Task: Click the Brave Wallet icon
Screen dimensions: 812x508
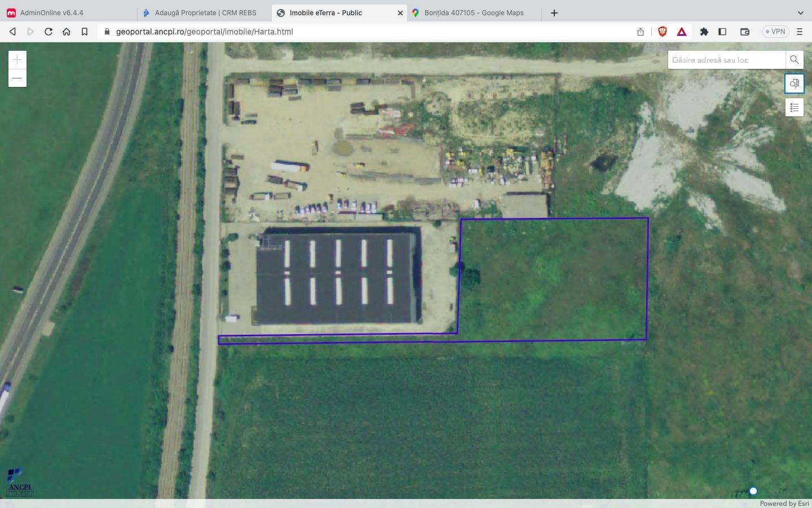Action: [744, 32]
